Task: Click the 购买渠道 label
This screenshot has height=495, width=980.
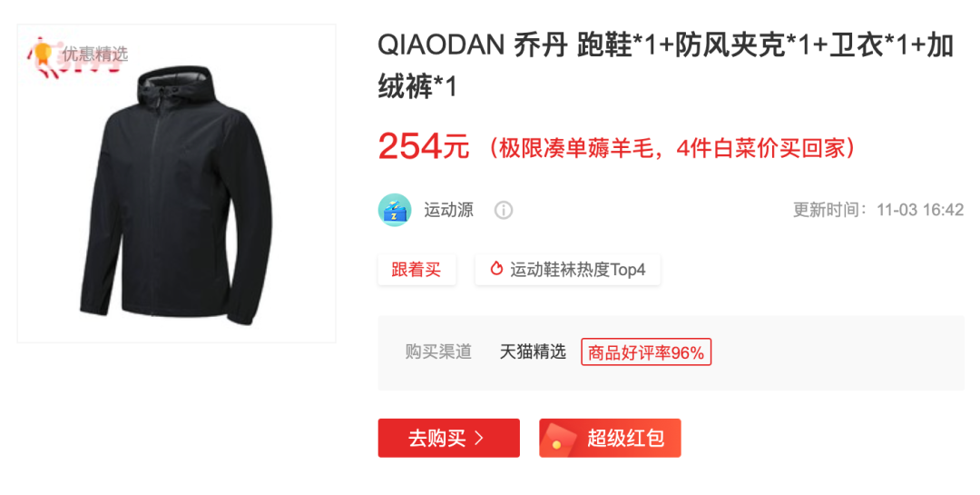Action: (438, 351)
